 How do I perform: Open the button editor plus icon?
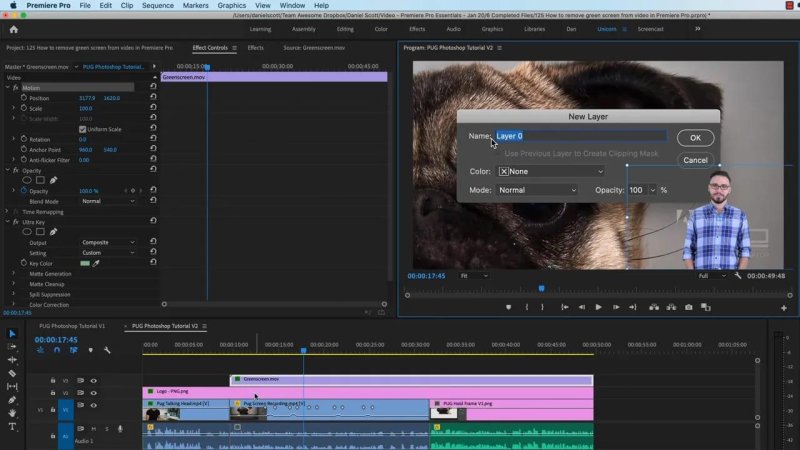pyautogui.click(x=784, y=308)
